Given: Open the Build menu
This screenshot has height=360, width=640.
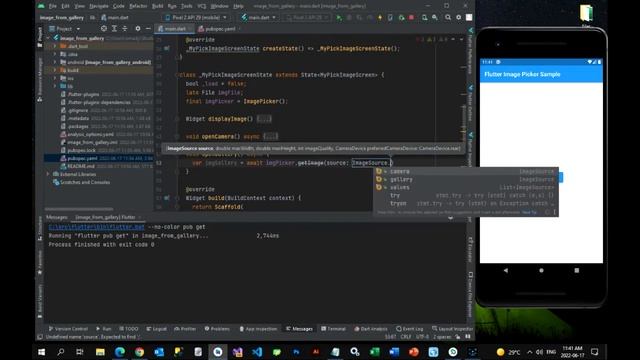Looking at the screenshot, I should [x=158, y=6].
